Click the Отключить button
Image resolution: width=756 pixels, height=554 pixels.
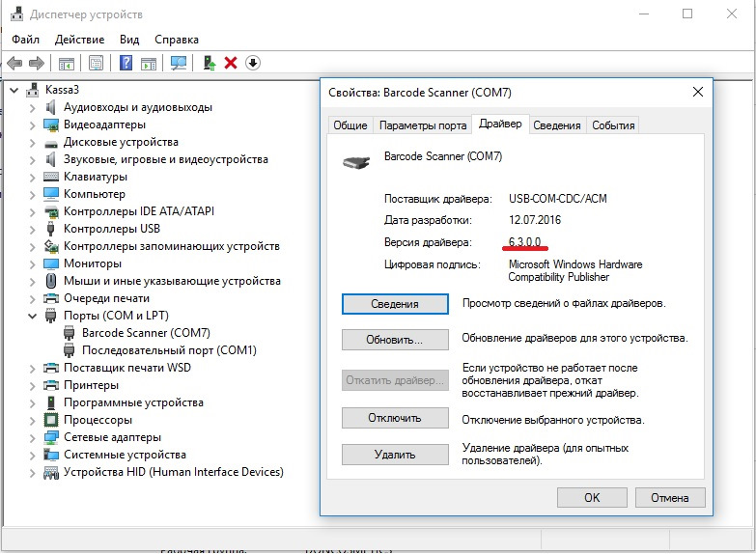[395, 418]
